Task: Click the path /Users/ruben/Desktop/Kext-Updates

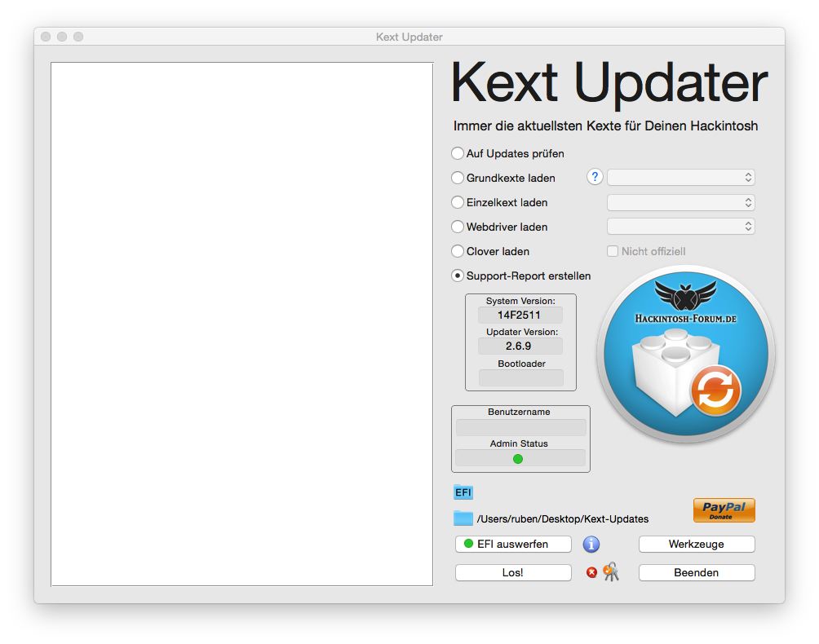Action: tap(563, 518)
